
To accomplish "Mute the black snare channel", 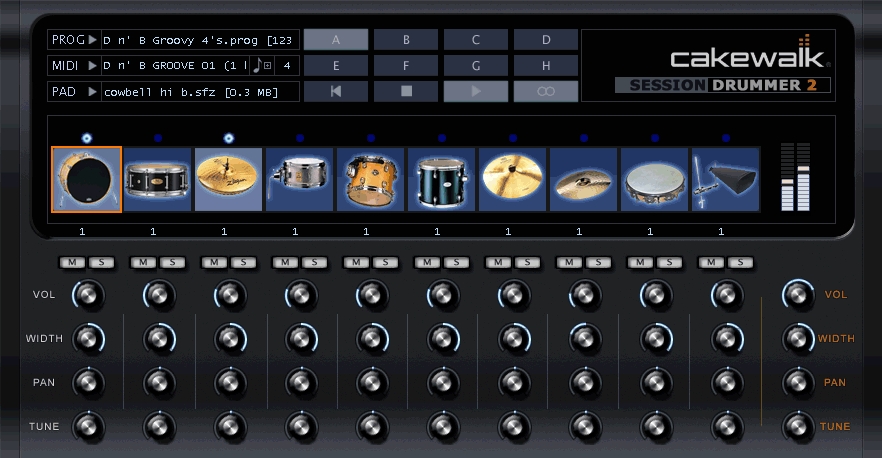I will click(143, 262).
